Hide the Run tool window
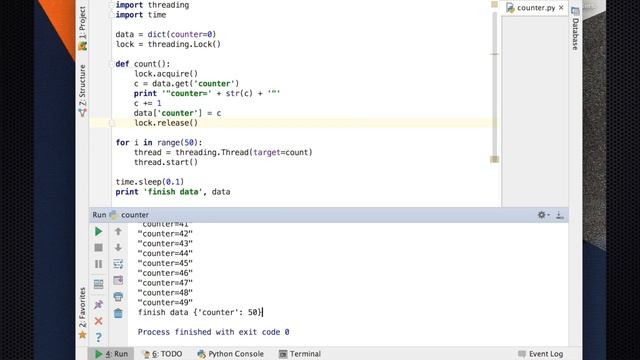 [560, 215]
